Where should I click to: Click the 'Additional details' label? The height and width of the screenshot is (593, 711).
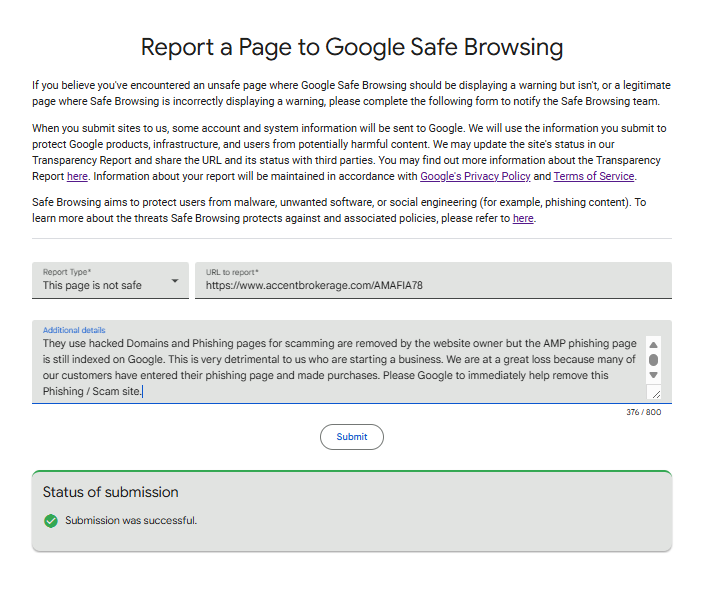pyautogui.click(x=74, y=330)
